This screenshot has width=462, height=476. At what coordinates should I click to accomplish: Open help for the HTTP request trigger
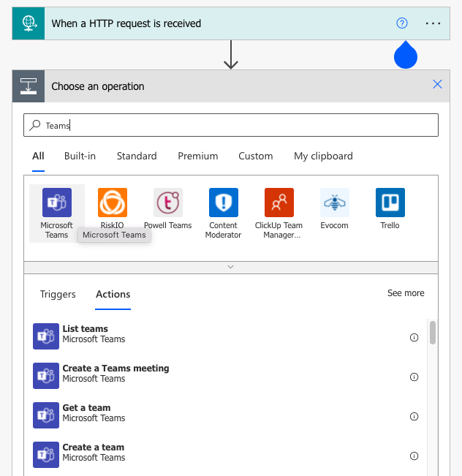401,23
